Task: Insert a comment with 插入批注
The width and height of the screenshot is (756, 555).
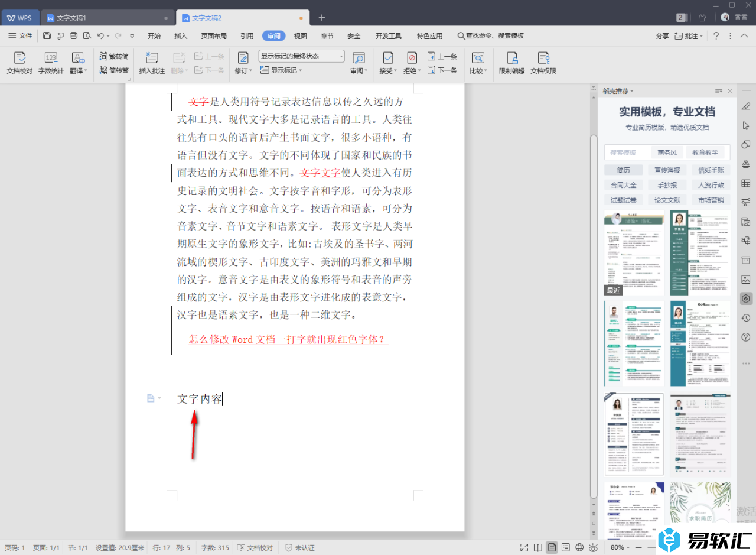Action: pyautogui.click(x=152, y=64)
